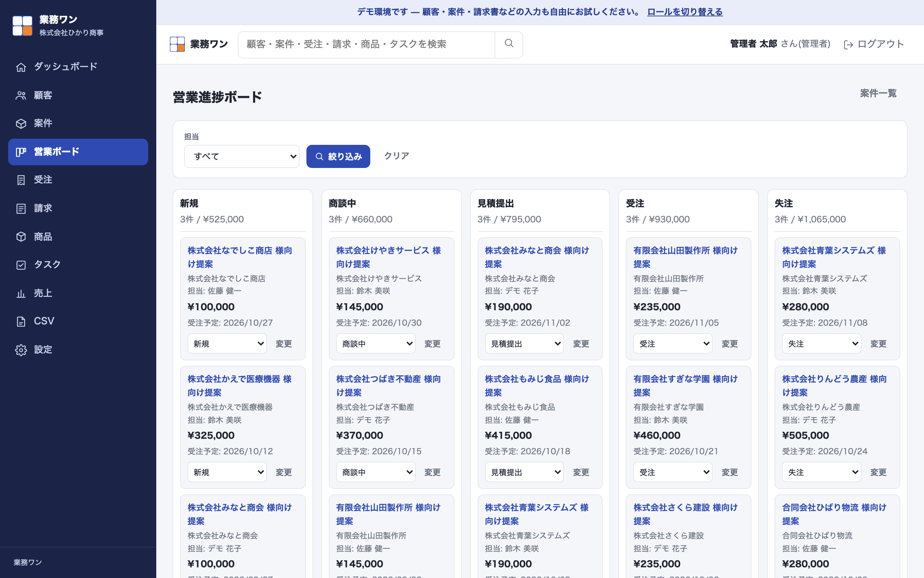Click the 商品 package icon in sidebar
This screenshot has width=924, height=578.
pos(21,237)
